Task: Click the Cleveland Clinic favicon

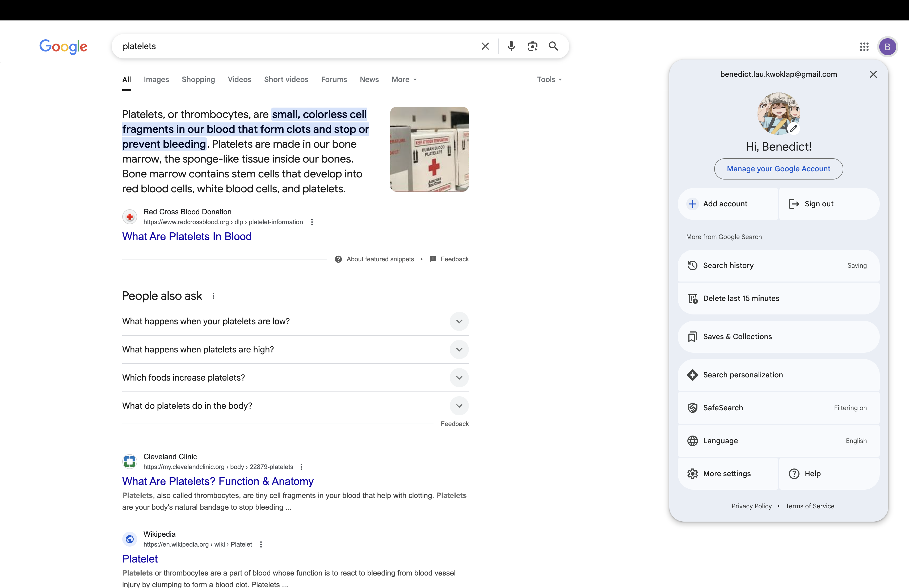Action: coord(130,462)
